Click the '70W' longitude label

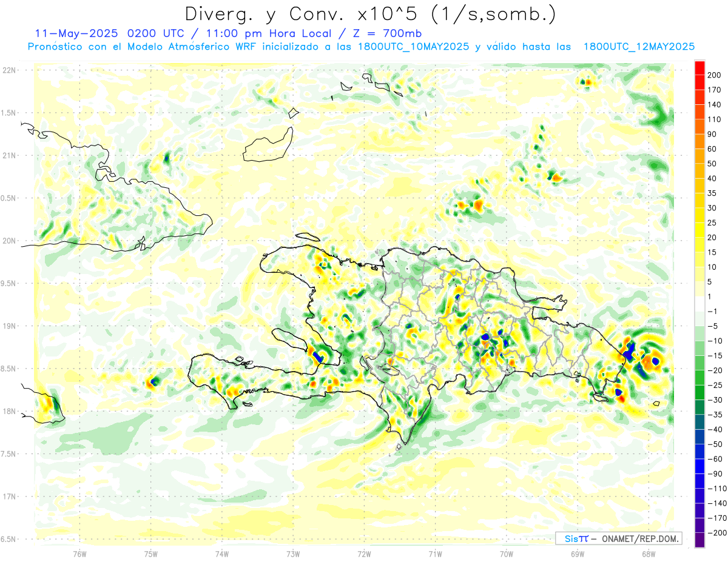pos(507,553)
